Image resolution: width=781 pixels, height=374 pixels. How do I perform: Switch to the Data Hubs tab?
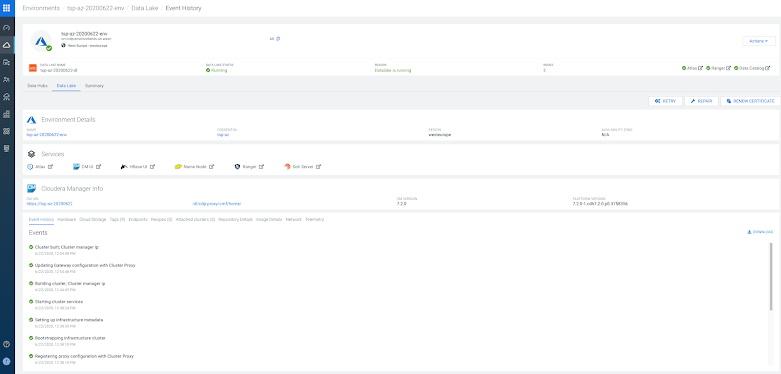coord(37,86)
